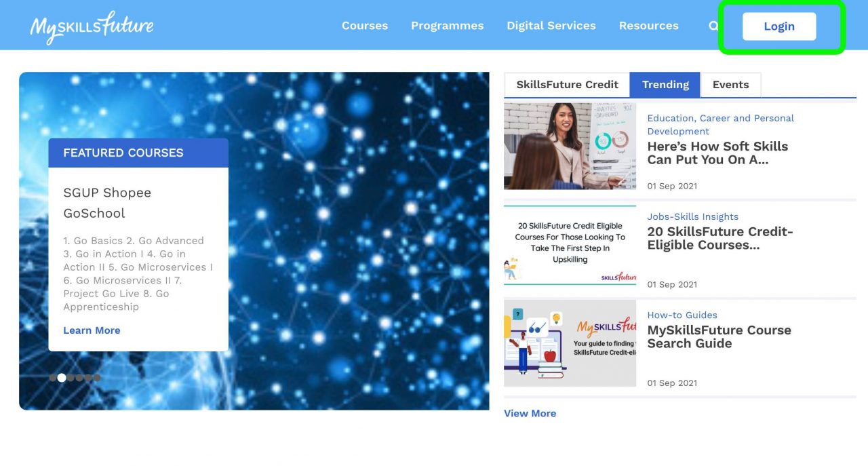Click Learn More for SGUP Shopee GoSchool
Screen dimensions: 868x466
coord(92,330)
